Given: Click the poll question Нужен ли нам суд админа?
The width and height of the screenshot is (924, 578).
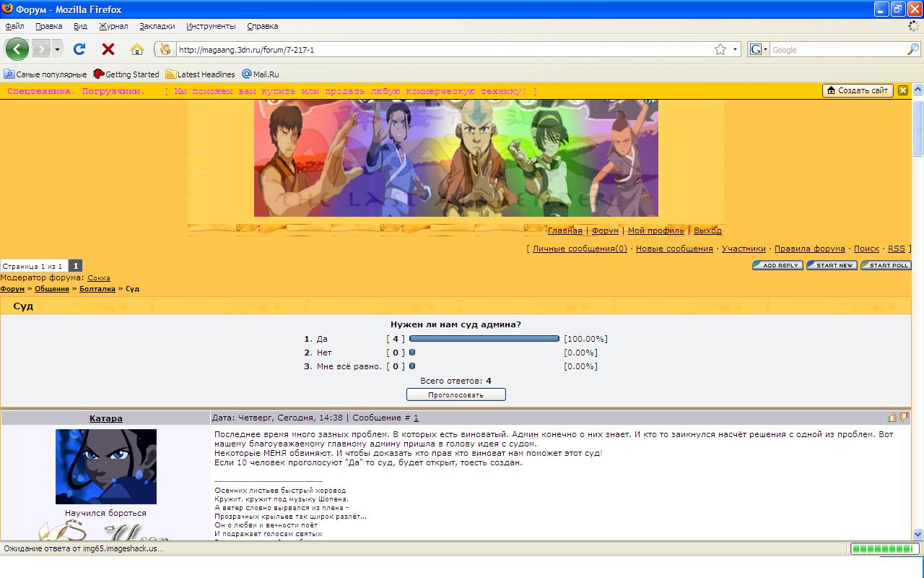Looking at the screenshot, I should [456, 324].
